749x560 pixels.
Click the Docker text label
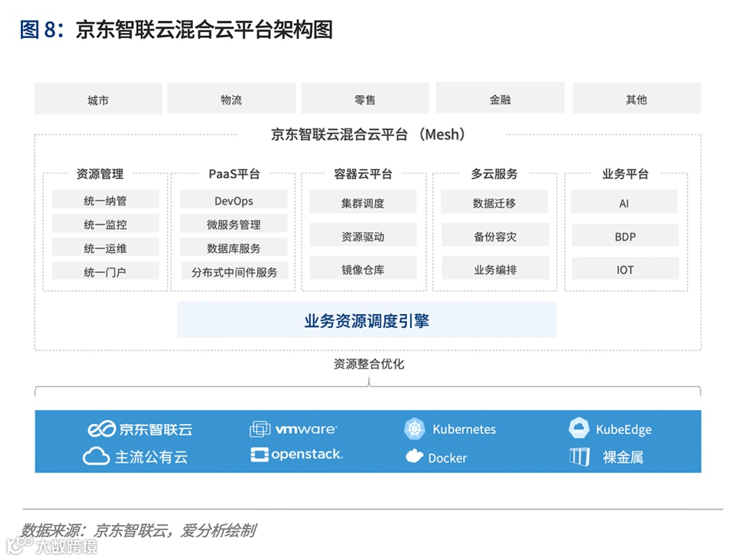(447, 458)
